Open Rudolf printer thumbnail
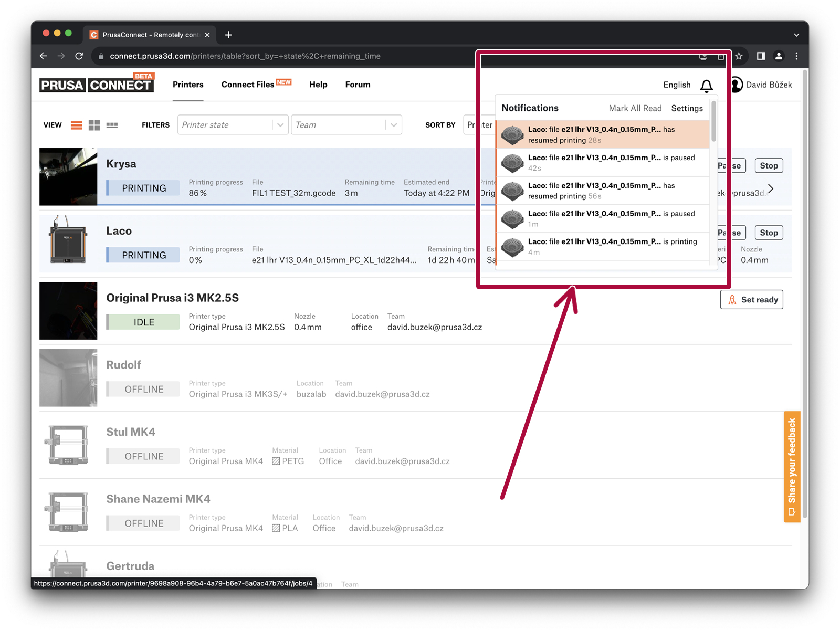The image size is (840, 630). pos(68,378)
